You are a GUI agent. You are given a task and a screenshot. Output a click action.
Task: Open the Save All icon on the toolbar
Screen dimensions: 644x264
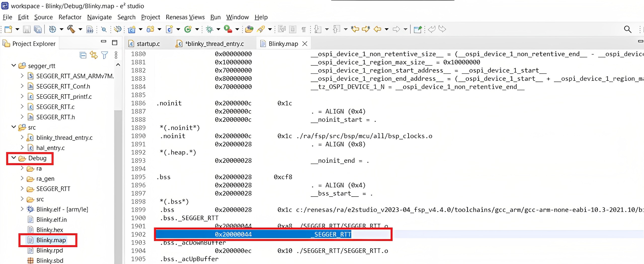tap(38, 29)
